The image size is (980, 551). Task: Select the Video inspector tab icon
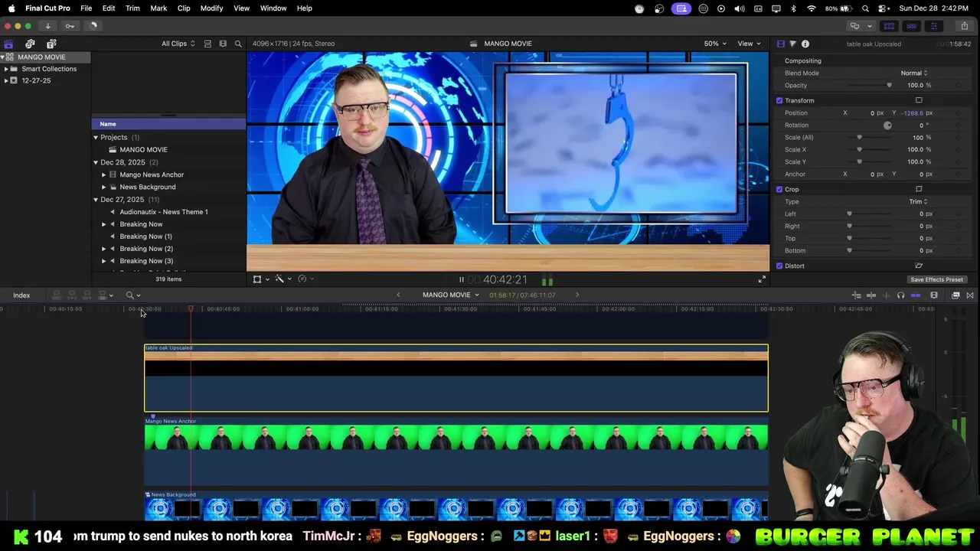pyautogui.click(x=780, y=44)
